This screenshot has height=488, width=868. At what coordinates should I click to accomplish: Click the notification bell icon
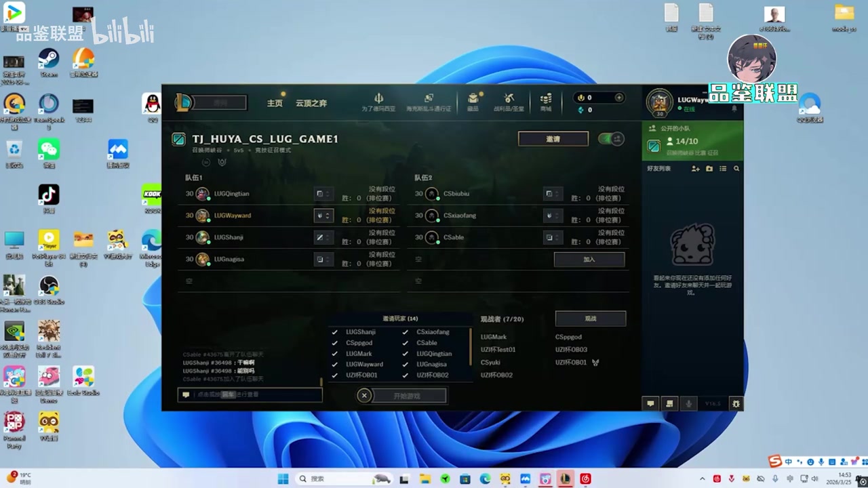[x=734, y=108]
